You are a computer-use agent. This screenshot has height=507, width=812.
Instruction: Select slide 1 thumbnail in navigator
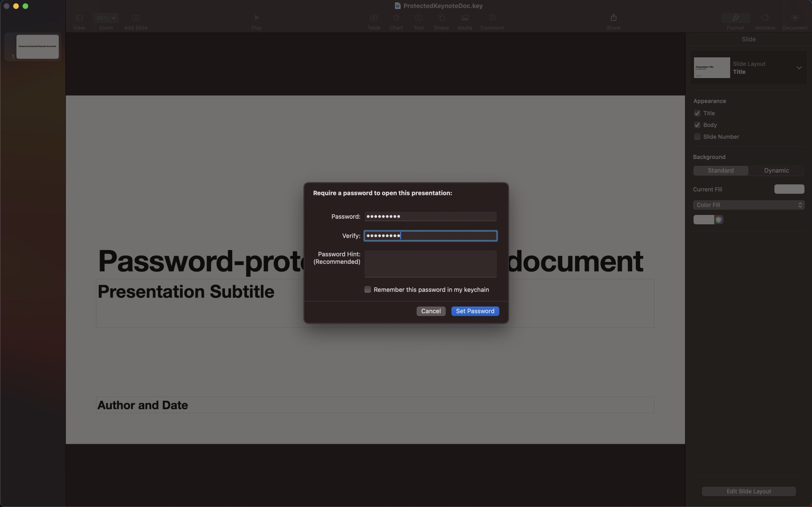click(x=37, y=47)
